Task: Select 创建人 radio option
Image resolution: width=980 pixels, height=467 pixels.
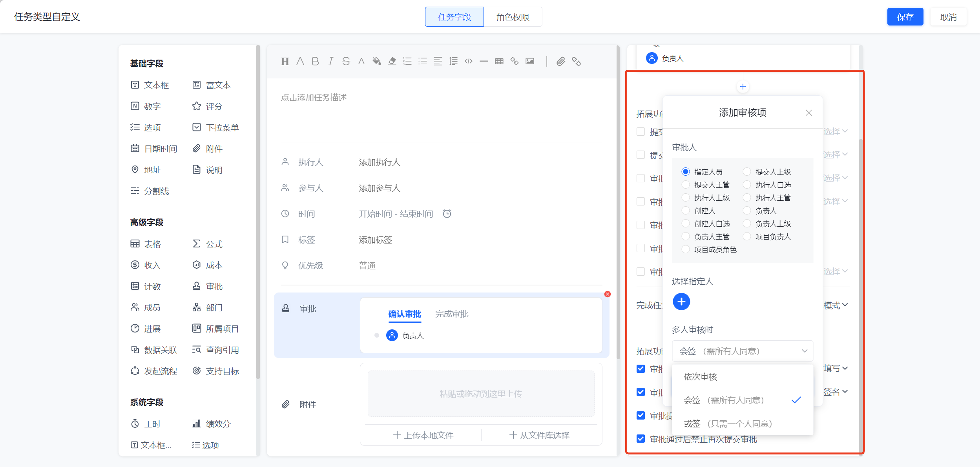Action: click(x=699, y=211)
